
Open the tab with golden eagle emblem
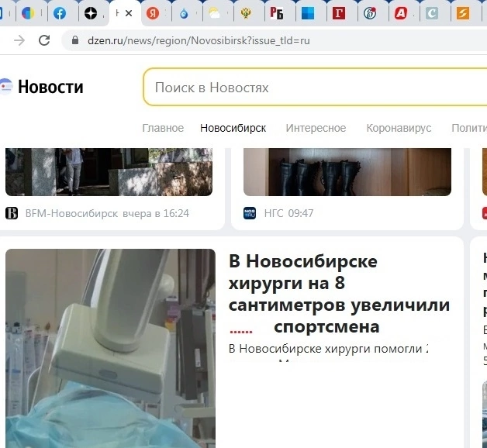tap(246, 13)
